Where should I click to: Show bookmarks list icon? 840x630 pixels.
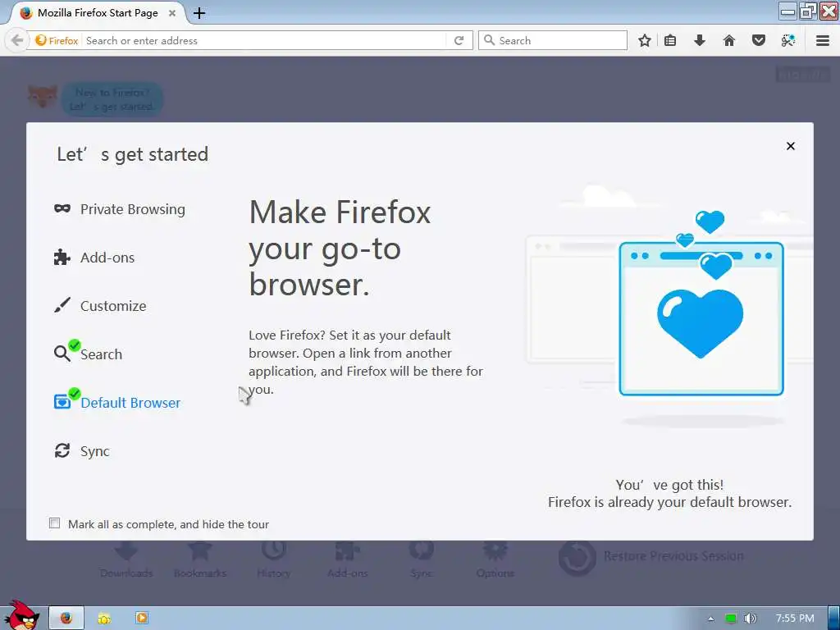670,41
